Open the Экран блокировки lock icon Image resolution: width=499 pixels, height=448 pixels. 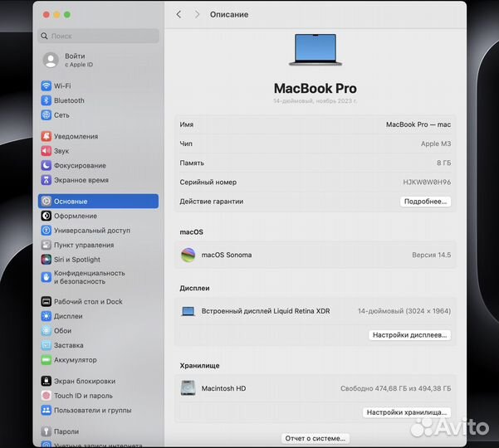point(46,382)
